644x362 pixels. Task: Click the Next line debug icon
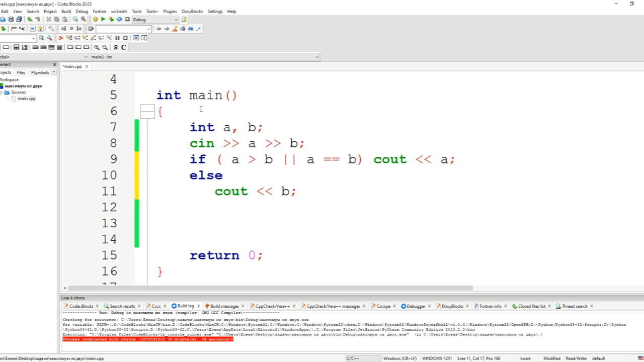[77, 38]
